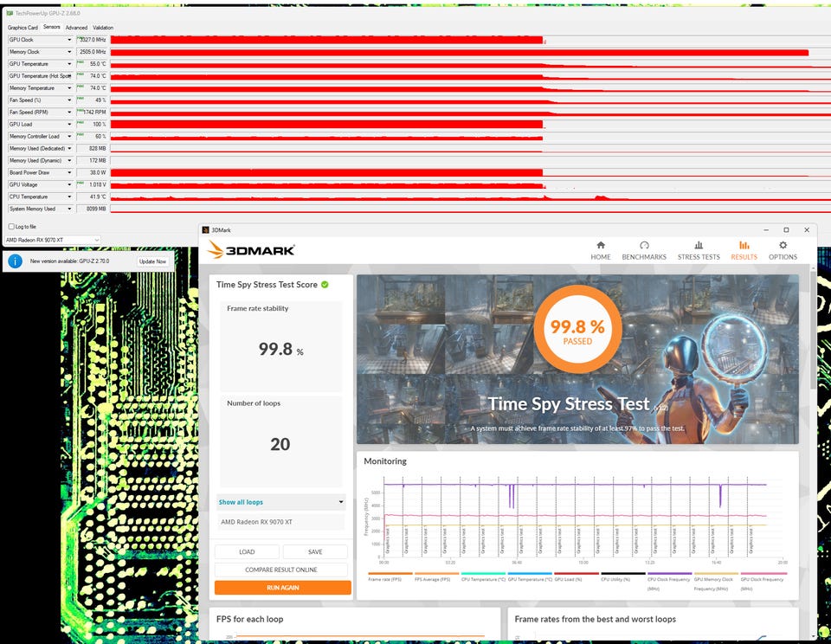Click Frame rates from the best and worst loops heading
This screenshot has height=644, width=831.
pos(596,619)
